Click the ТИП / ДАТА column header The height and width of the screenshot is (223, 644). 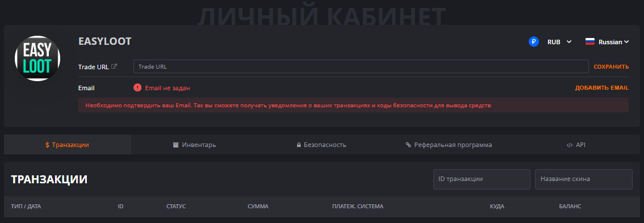(x=26, y=206)
